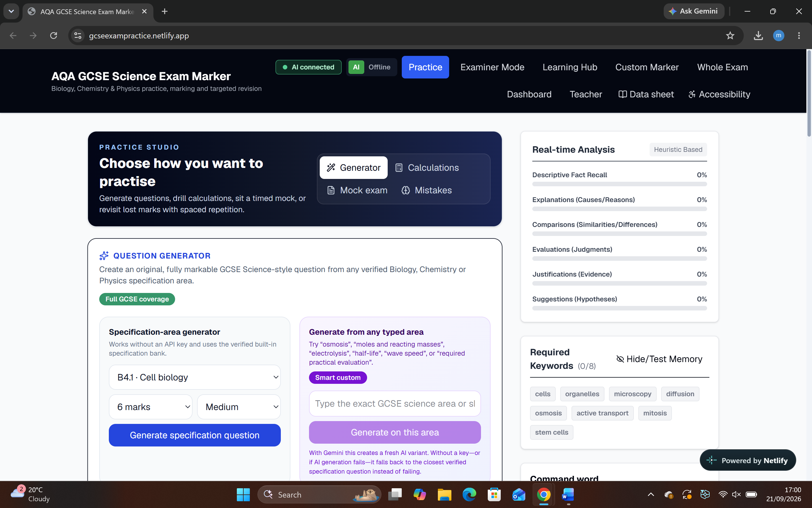
Task: Focus the typed GCSE science area field
Action: coord(395,404)
